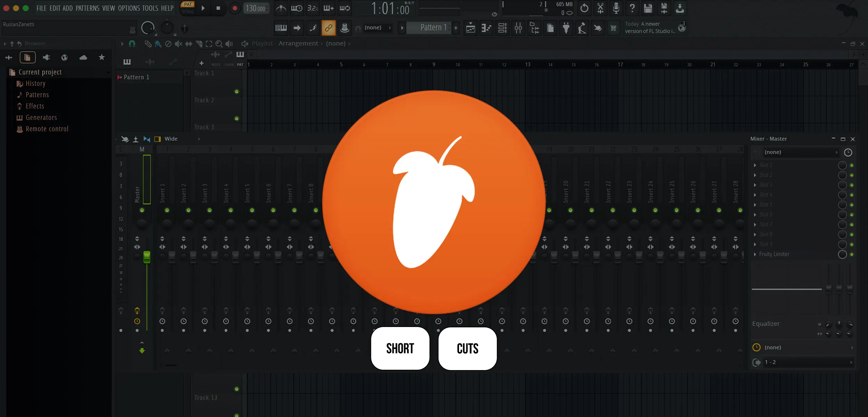Viewport: 868px width, 417px height.
Task: Toggle Slot 1 enable LED in mixer
Action: 852,165
